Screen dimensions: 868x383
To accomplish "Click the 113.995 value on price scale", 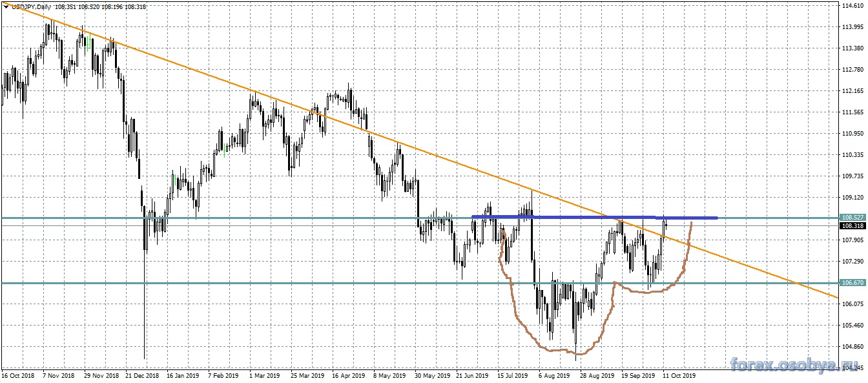I will (854, 27).
